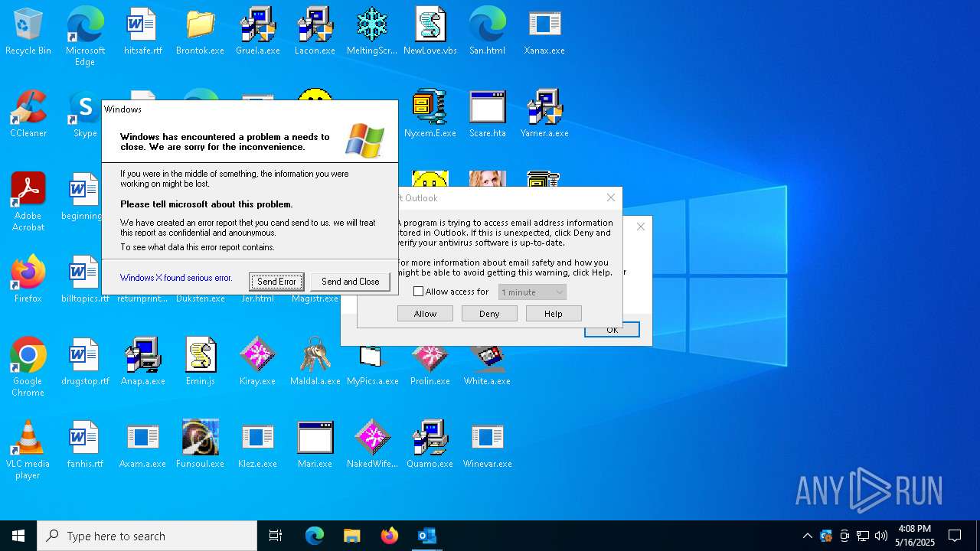Select the Microsoft Edge desktop shortcut

(85, 37)
